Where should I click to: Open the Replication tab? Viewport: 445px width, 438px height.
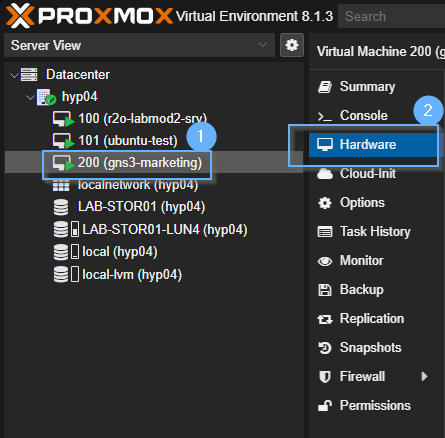click(x=377, y=319)
